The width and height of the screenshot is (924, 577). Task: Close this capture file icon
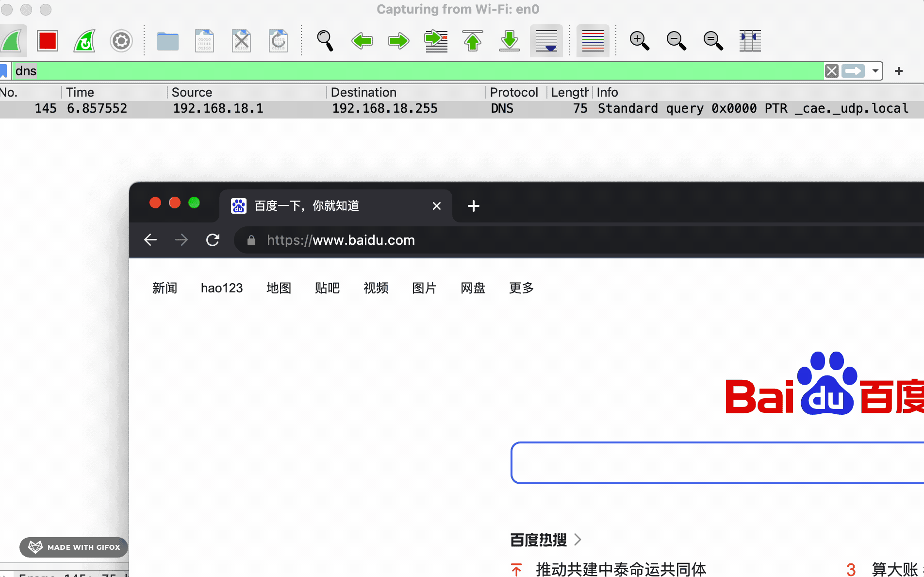click(241, 41)
